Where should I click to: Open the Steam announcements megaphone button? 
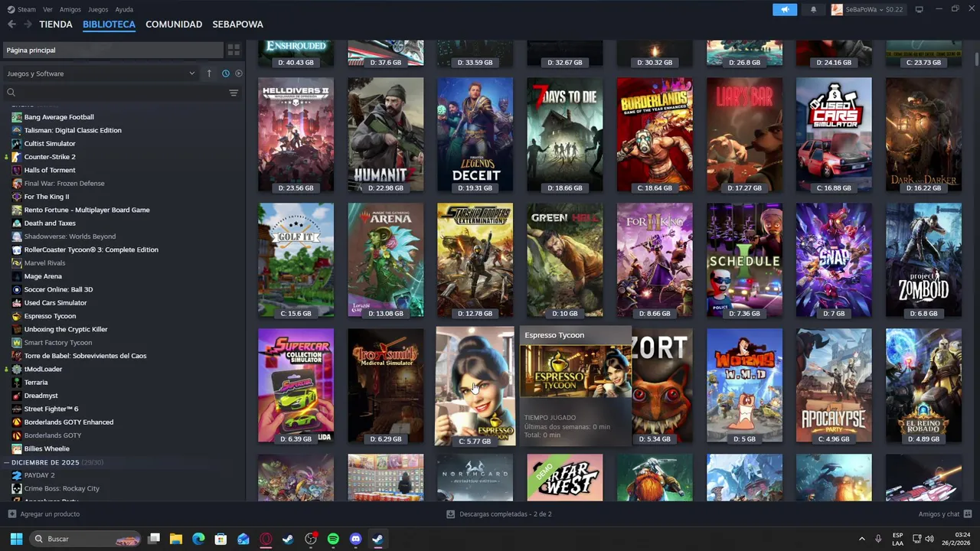point(785,9)
